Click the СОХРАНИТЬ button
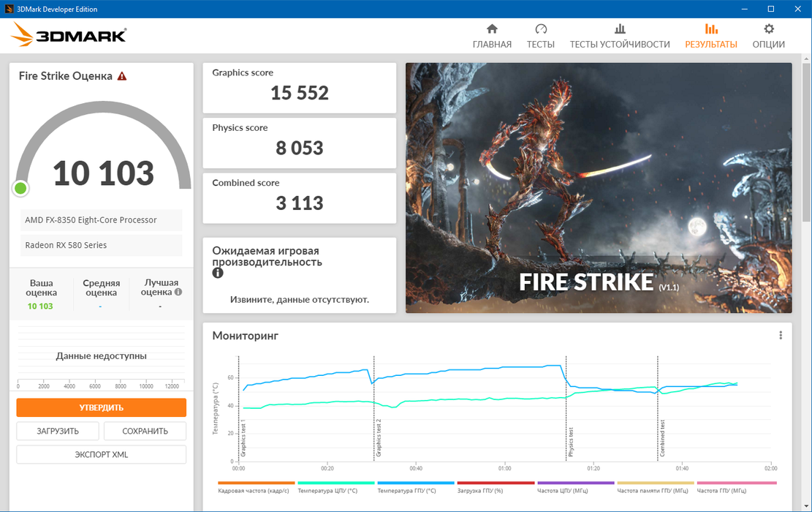 tap(145, 431)
